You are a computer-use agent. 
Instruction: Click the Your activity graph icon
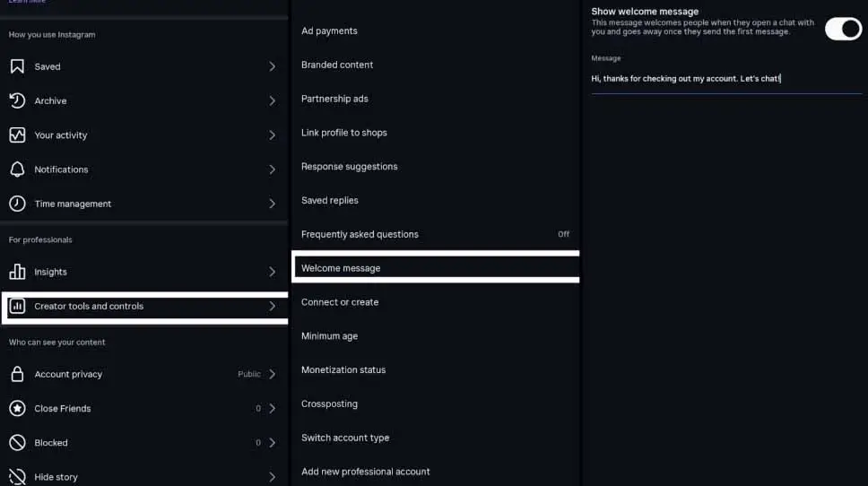coord(17,135)
